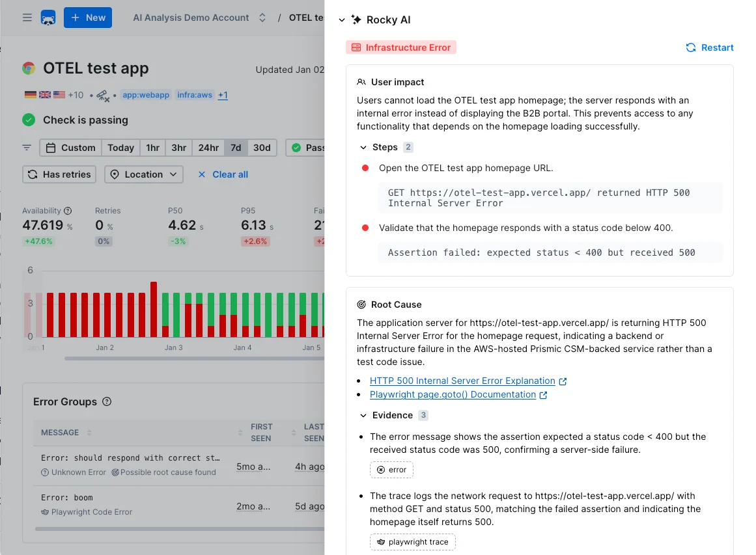Open the 'Error: boom' row
This screenshot has width=756, height=555.
click(x=179, y=506)
